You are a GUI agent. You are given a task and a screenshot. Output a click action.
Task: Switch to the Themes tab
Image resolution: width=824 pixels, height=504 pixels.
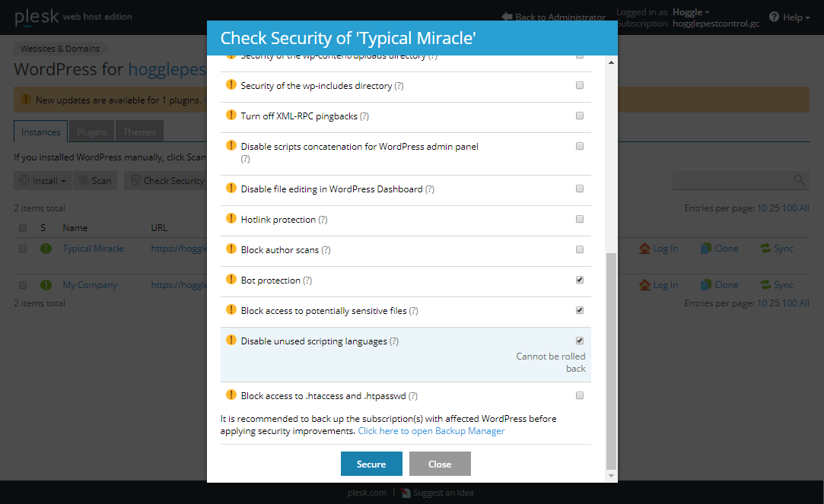[x=140, y=132]
